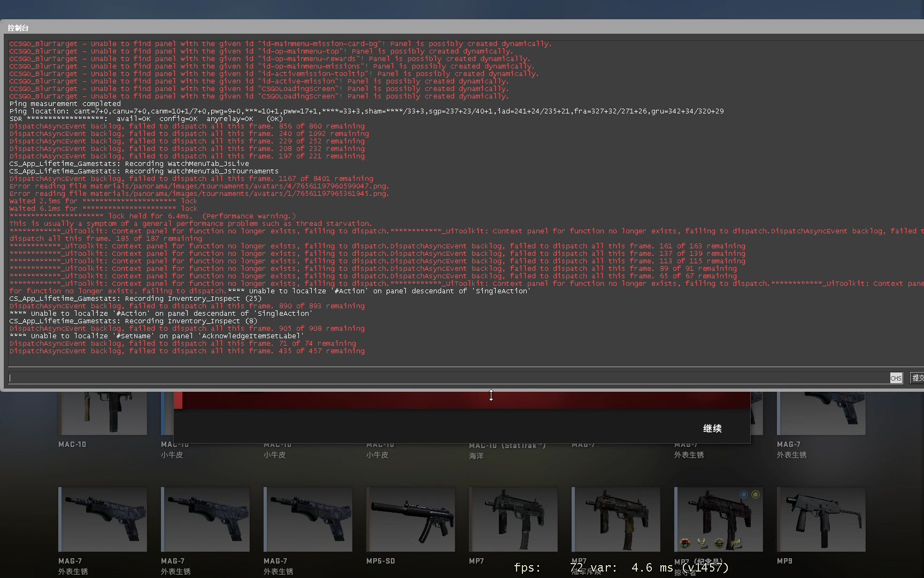The width and height of the screenshot is (924, 578).
Task: Click the '890 of 893 remaining' error line
Action: click(x=187, y=306)
